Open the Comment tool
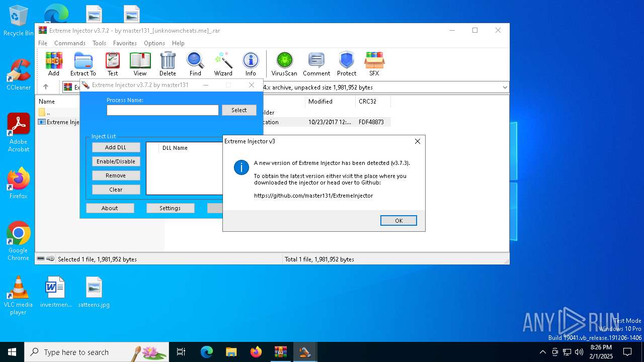 point(316,64)
